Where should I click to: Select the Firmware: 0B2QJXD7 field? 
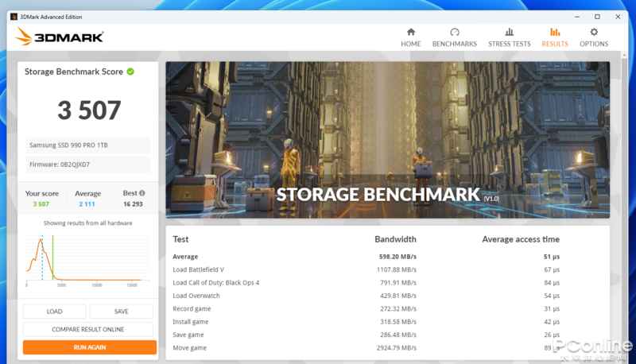coord(87,165)
